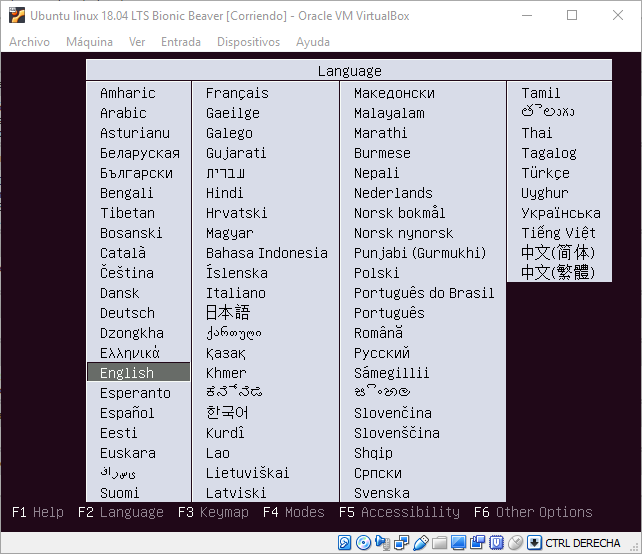Screen dimensions: 642x554
Task: Click the keyboard capture arrow icon
Action: pos(534,543)
